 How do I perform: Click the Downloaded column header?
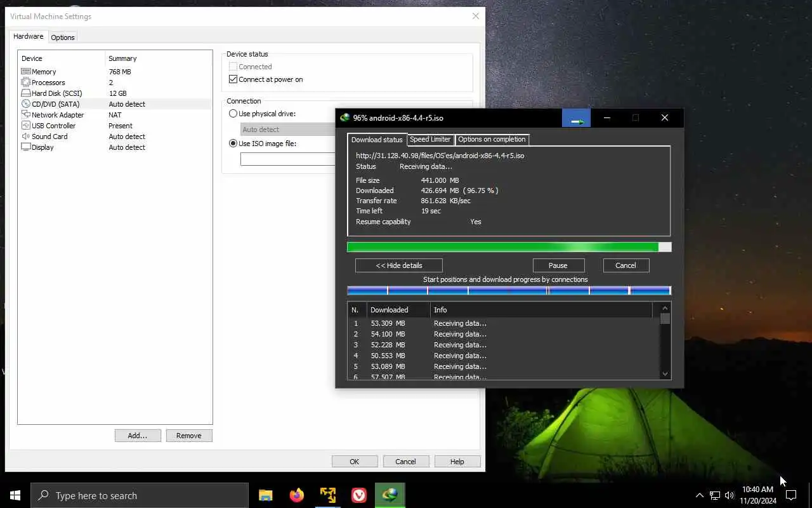tap(398, 310)
